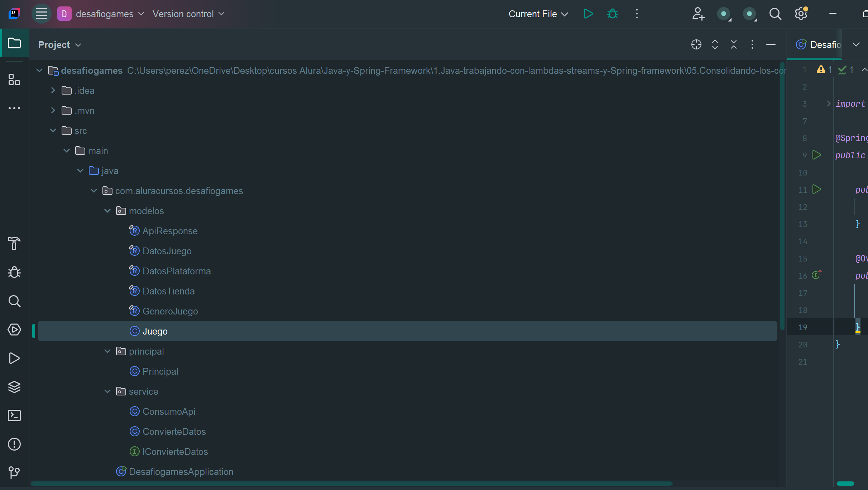
Task: Open the Run tool window in sidebar
Action: (x=14, y=358)
